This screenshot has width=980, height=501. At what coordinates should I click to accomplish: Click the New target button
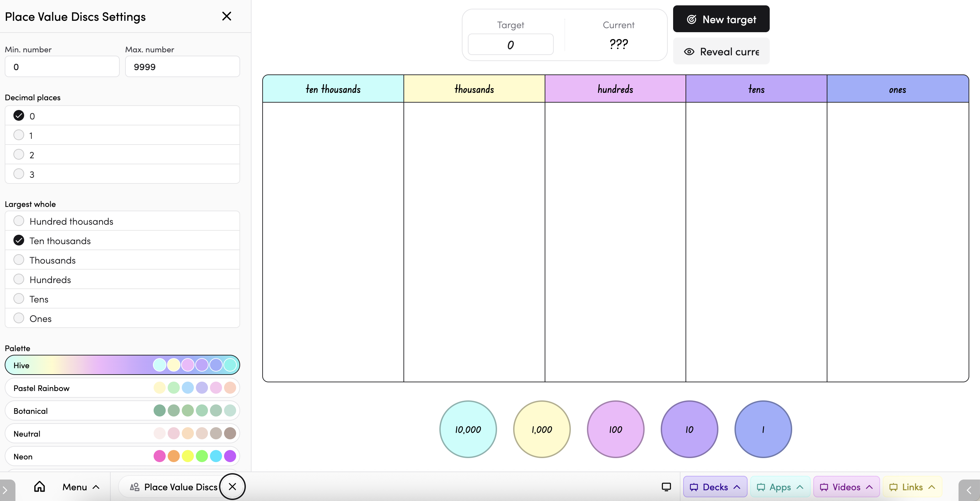click(721, 19)
